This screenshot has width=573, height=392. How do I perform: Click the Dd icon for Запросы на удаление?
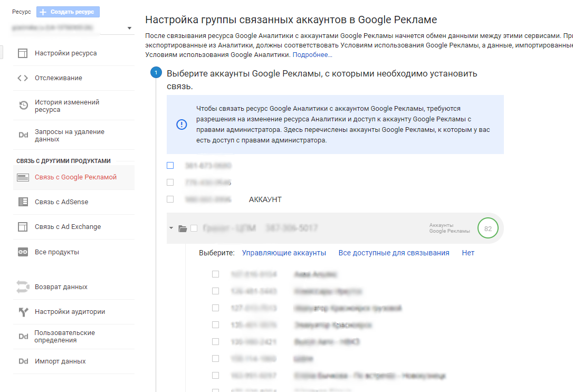tap(23, 135)
